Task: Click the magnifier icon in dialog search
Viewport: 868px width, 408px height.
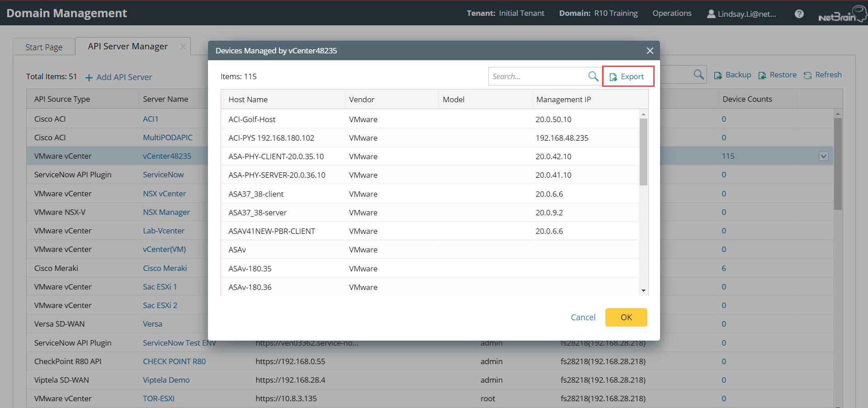Action: click(593, 76)
